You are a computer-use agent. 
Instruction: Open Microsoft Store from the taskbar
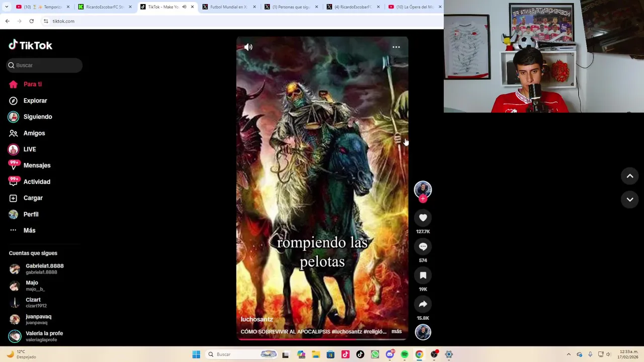tap(331, 354)
